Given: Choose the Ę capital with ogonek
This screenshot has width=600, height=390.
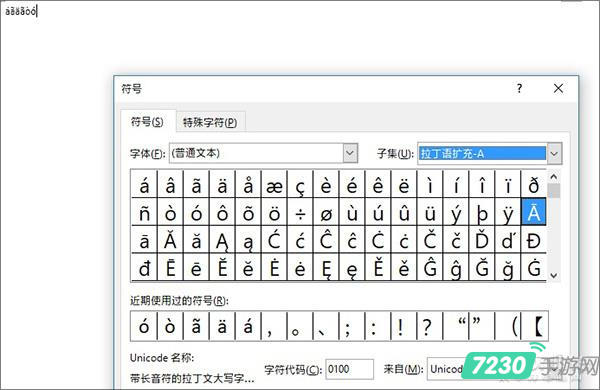Looking at the screenshot, I should 326,267.
